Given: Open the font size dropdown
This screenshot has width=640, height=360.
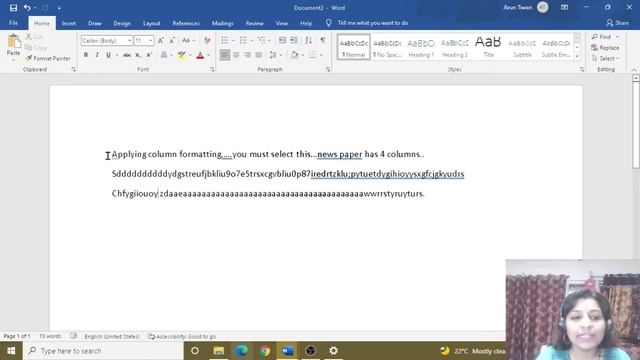Looking at the screenshot, I should [151, 40].
